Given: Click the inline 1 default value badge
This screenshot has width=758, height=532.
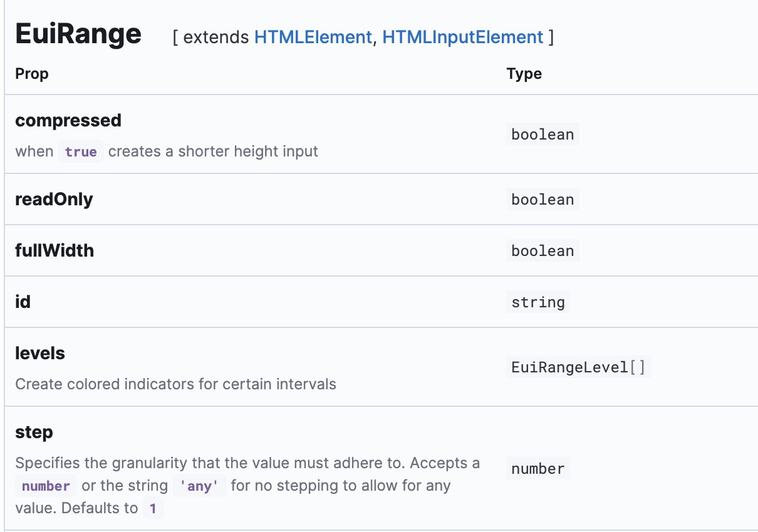Looking at the screenshot, I should (153, 508).
